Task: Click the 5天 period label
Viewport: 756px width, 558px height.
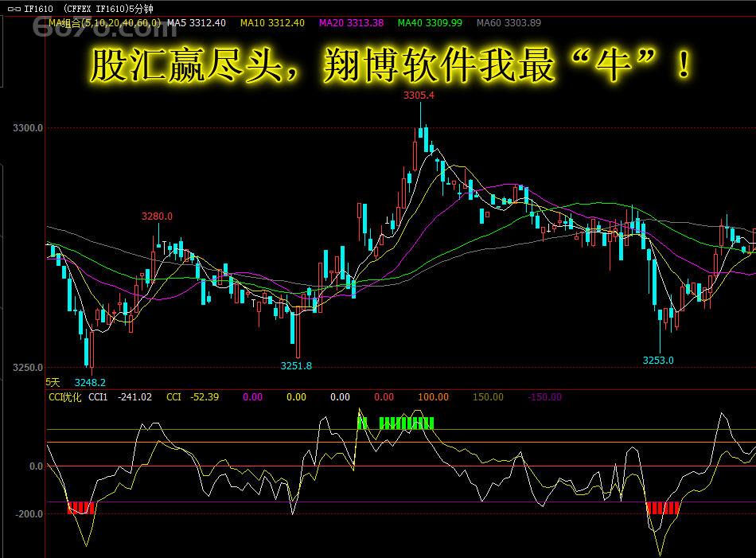Action: point(53,382)
